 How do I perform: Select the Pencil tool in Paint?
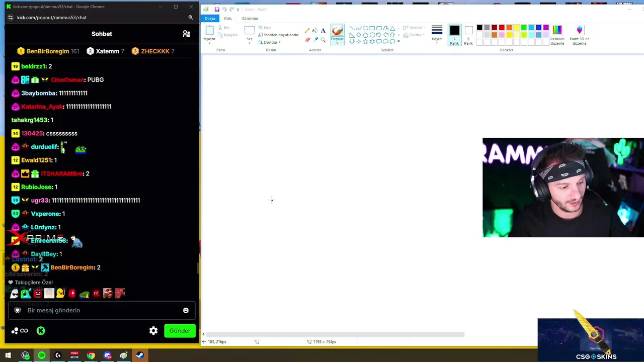307,31
